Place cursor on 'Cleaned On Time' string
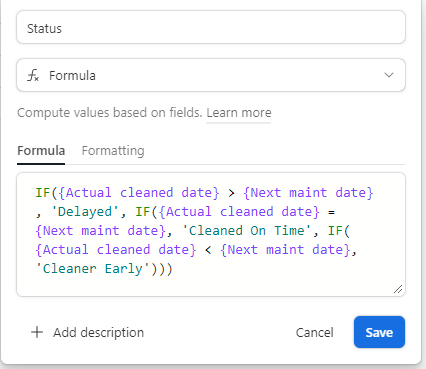This screenshot has width=426, height=369. (x=246, y=231)
